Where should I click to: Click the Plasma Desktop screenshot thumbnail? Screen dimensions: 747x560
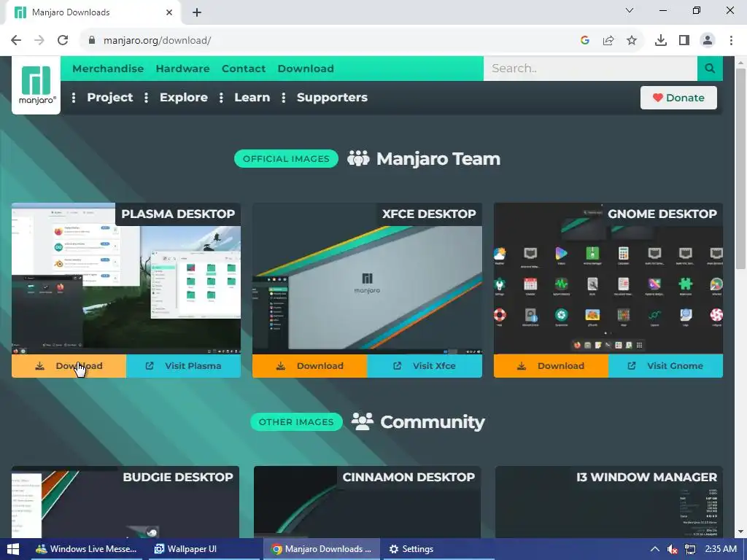tap(126, 279)
